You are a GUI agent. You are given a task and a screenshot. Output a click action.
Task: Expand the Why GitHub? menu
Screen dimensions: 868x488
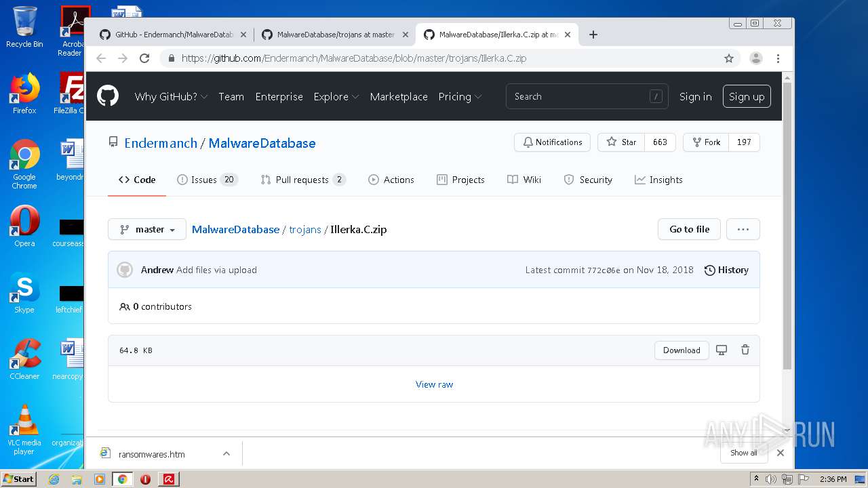tap(171, 96)
